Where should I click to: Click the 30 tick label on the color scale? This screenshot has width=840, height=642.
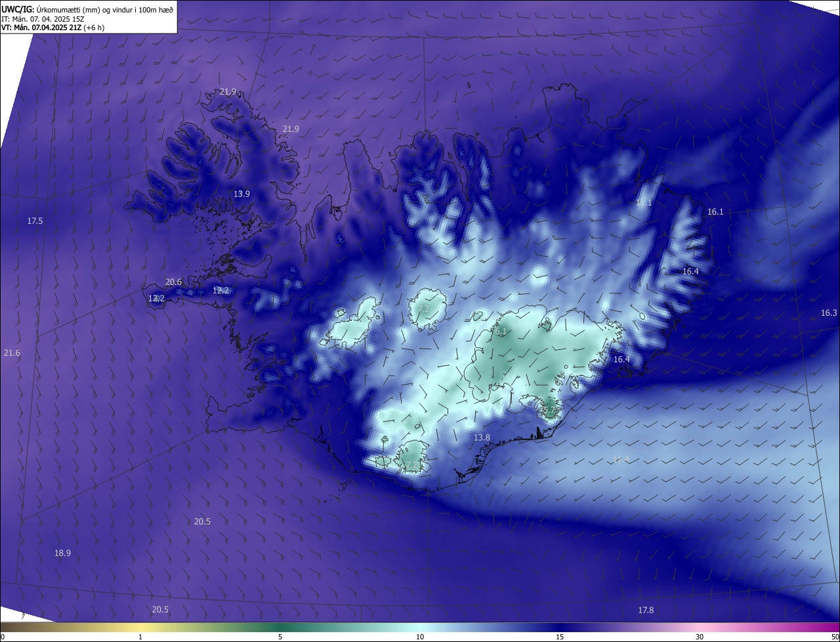tap(700, 637)
